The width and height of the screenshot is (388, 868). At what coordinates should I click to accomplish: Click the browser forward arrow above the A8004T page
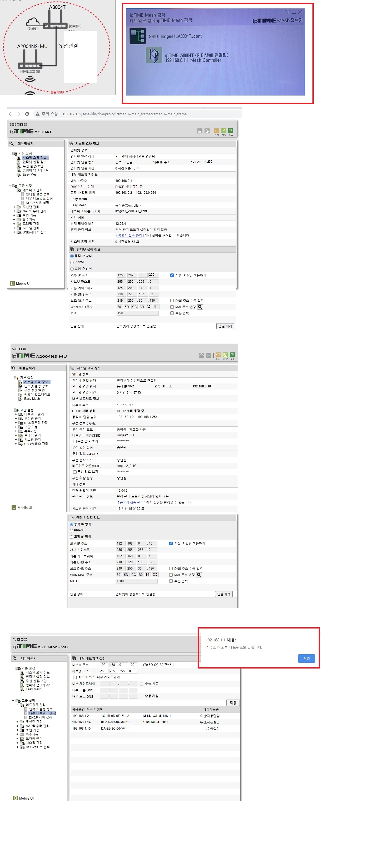point(18,114)
